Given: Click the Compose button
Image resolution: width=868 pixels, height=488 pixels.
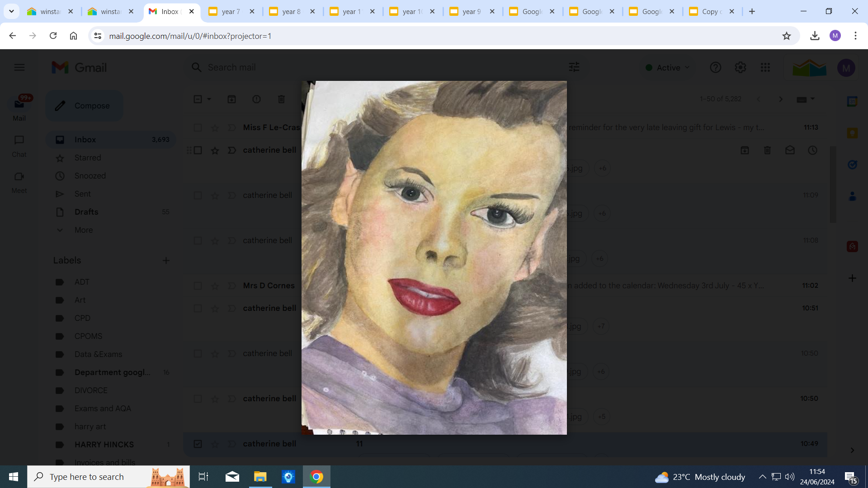Looking at the screenshot, I should point(84,106).
